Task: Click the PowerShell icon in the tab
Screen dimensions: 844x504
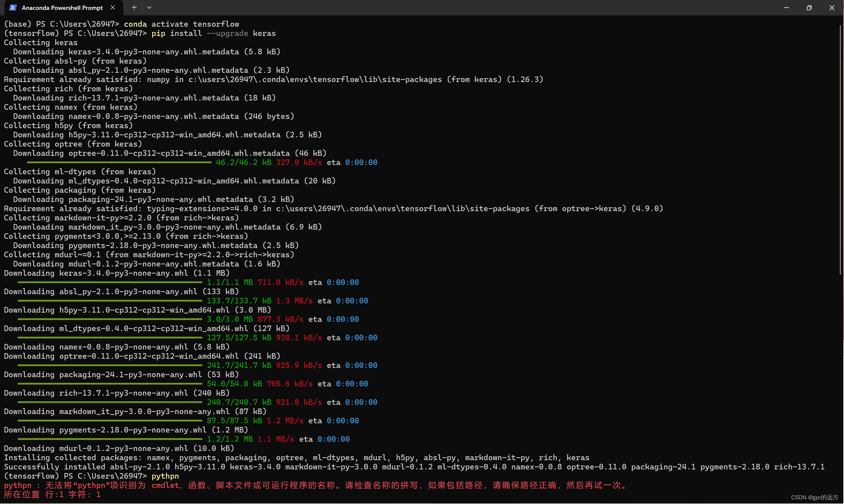Action: pos(13,8)
